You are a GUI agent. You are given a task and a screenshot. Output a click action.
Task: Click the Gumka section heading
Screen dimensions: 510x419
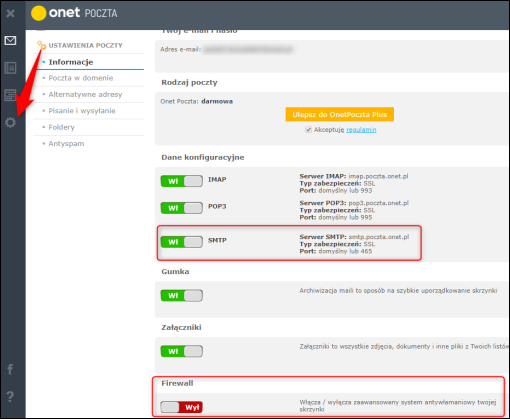[175, 272]
